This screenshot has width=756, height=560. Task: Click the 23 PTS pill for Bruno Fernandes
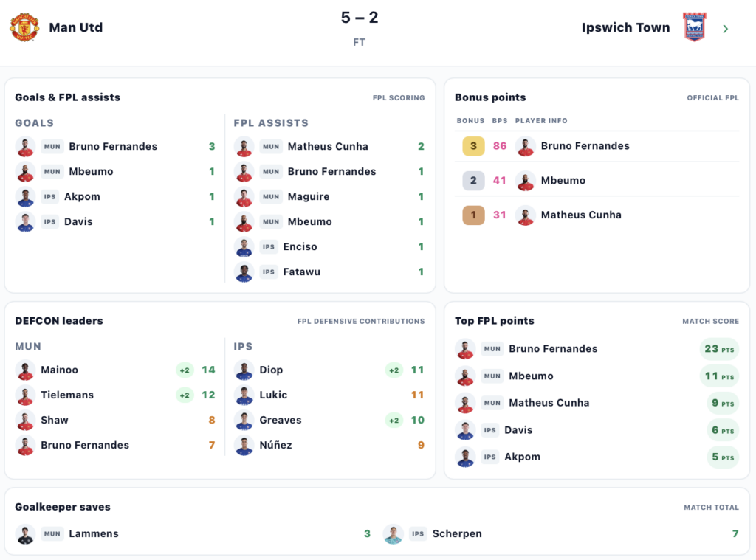[x=719, y=349]
